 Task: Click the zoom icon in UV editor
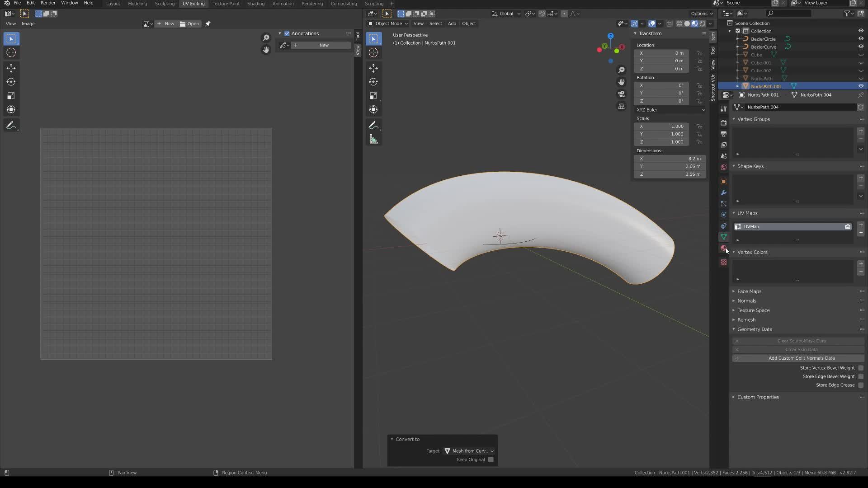pyautogui.click(x=266, y=38)
